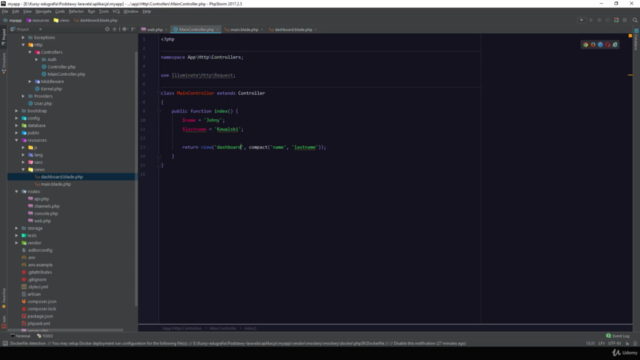Expand the Middleware folder
Screen dimensions: 640x360
[30, 82]
